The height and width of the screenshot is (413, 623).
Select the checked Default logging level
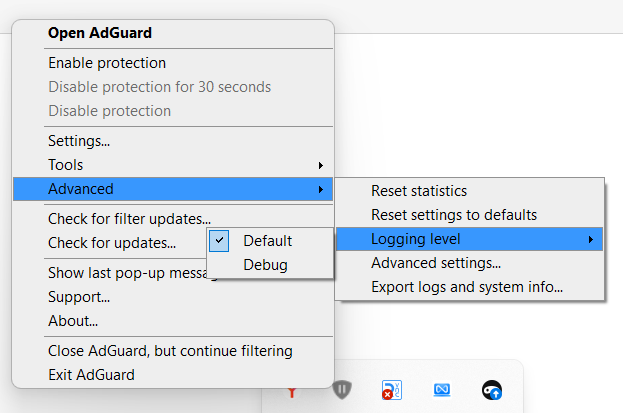(270, 241)
